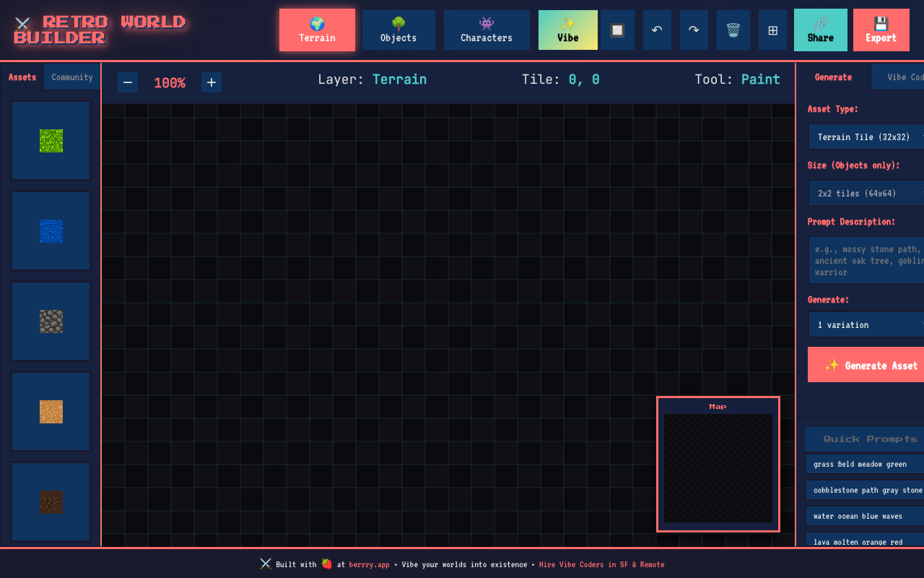This screenshot has height=578, width=924.
Task: Open the Community tab
Action: coord(72,77)
